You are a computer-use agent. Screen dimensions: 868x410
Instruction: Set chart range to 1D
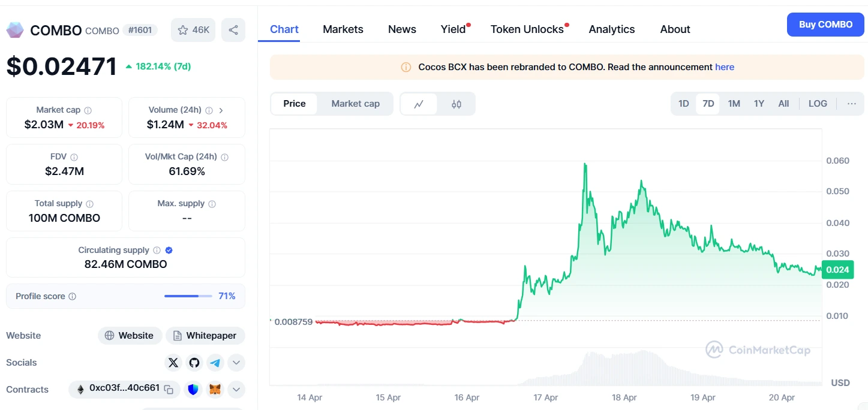click(x=683, y=104)
